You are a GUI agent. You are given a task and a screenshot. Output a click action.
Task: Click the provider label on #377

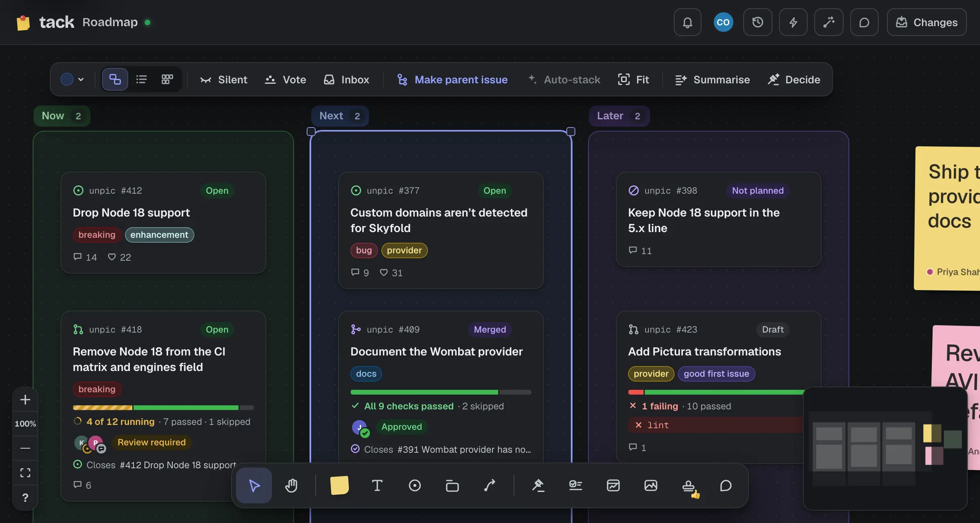click(x=404, y=250)
